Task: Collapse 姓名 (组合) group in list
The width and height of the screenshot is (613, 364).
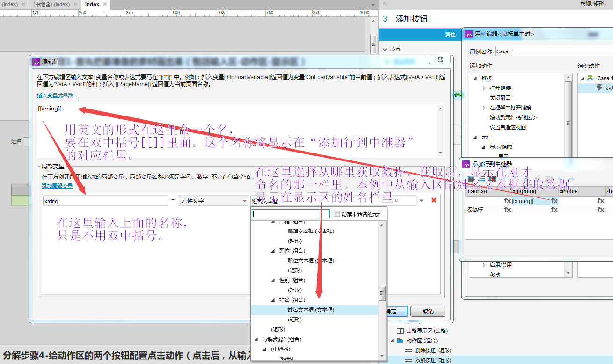Action: [273, 300]
